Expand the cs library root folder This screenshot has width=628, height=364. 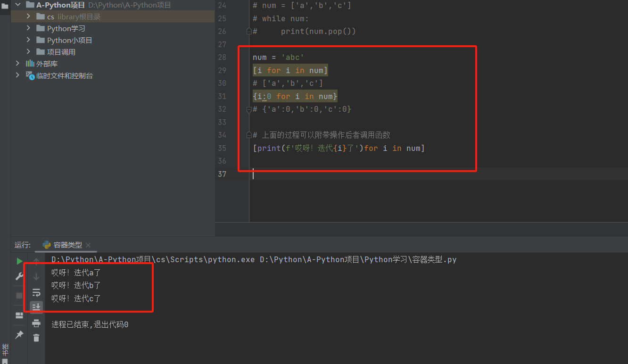(28, 17)
